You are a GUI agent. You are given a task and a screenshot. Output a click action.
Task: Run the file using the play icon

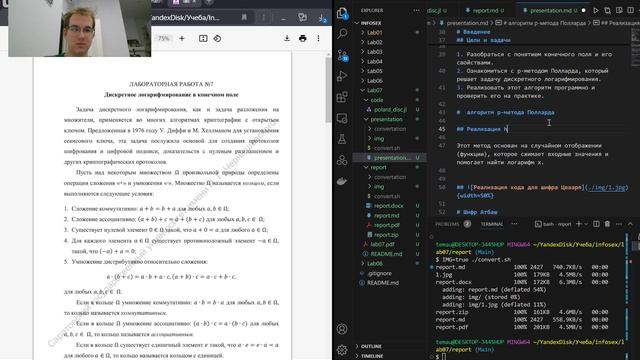[x=596, y=10]
